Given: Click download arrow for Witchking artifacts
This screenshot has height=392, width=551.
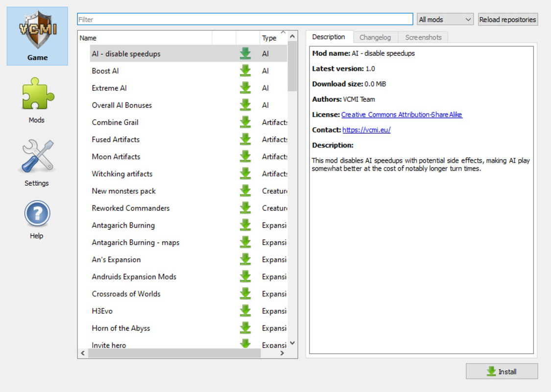Looking at the screenshot, I should [x=245, y=173].
